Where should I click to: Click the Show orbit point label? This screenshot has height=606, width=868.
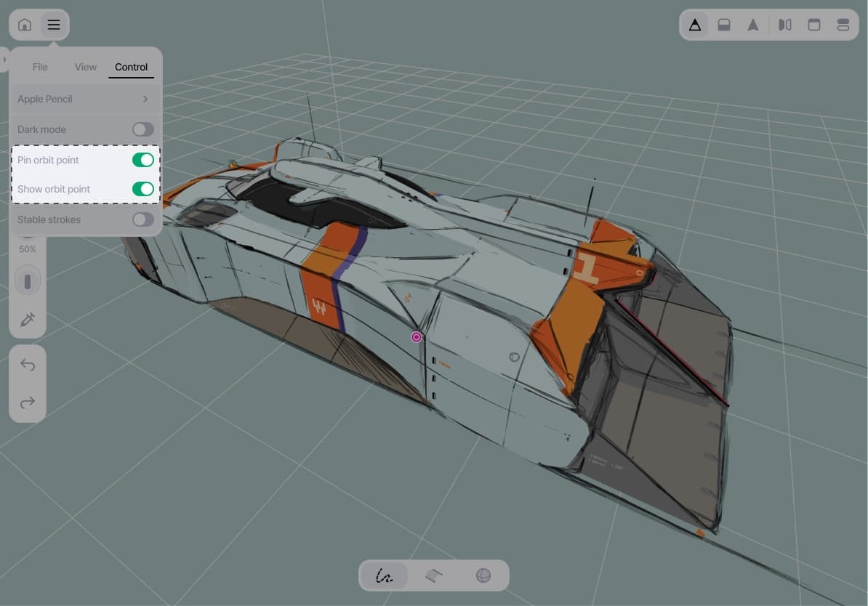click(x=54, y=189)
